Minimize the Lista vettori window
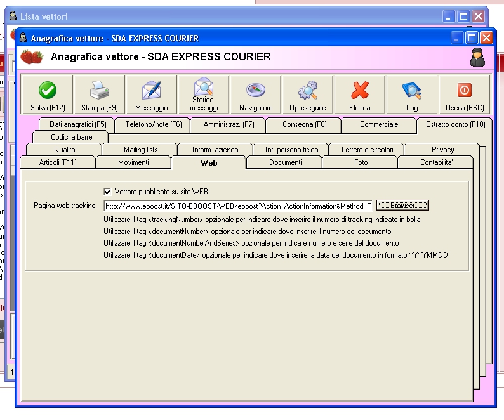The image size is (504, 420). click(448, 16)
